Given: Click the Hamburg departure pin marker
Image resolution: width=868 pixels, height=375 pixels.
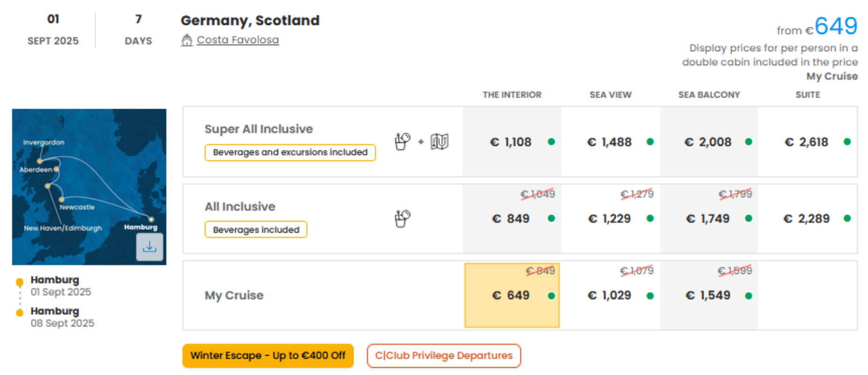Looking at the screenshot, I should (x=20, y=282).
